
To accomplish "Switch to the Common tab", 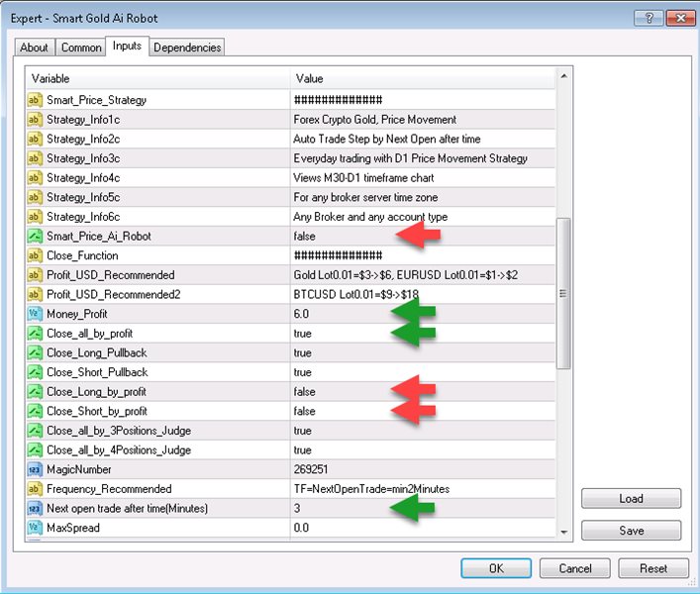I will 81,48.
